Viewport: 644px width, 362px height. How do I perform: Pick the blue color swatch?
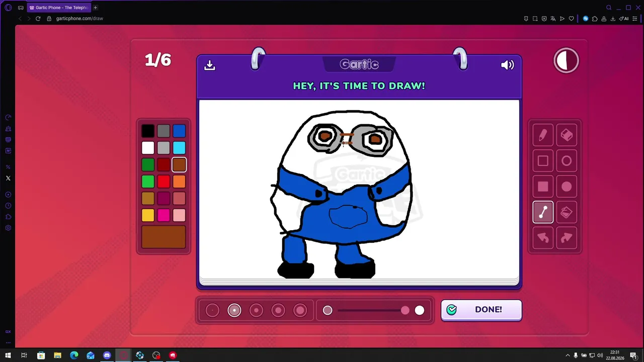(x=179, y=131)
